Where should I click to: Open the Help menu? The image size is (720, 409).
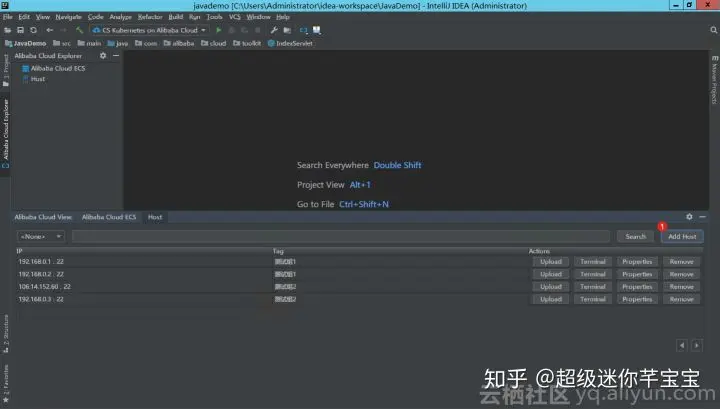(282, 17)
